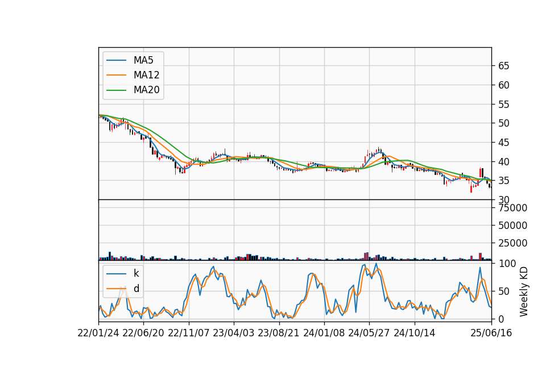Viewport: 546px width, 392px height.
Task: Click the MA20 legend label
Action: [146, 90]
